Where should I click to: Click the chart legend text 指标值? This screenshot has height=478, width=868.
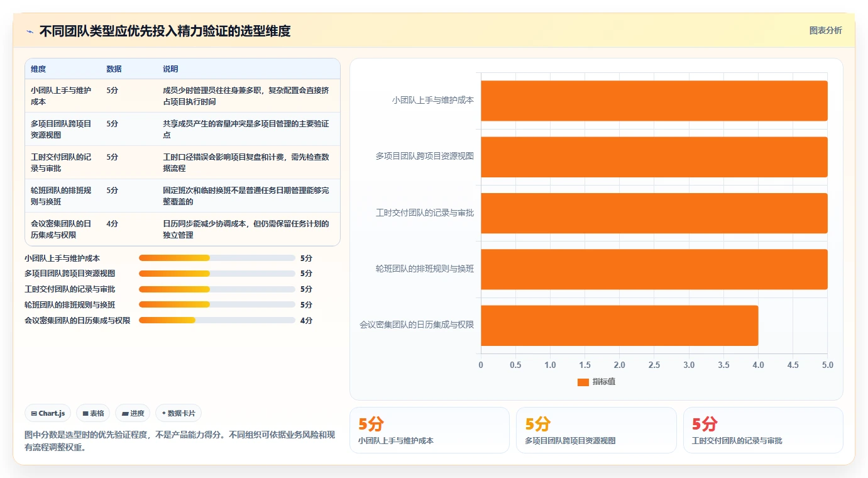coord(604,382)
